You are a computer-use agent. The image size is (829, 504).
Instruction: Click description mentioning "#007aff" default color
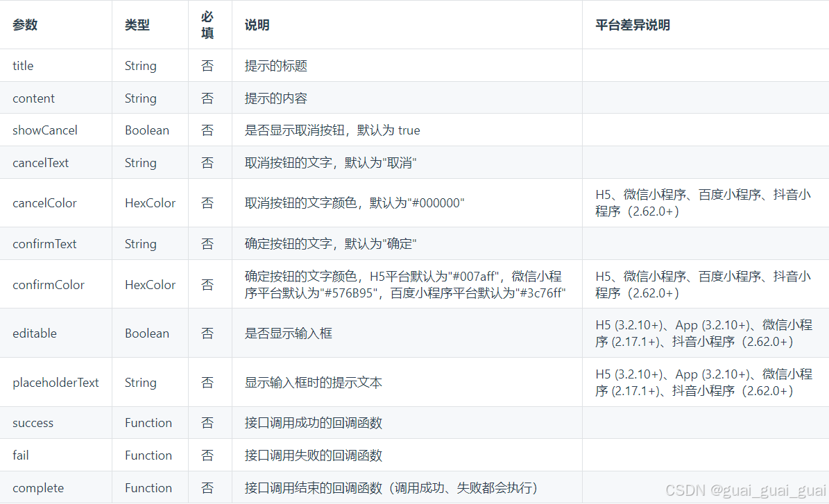point(405,285)
